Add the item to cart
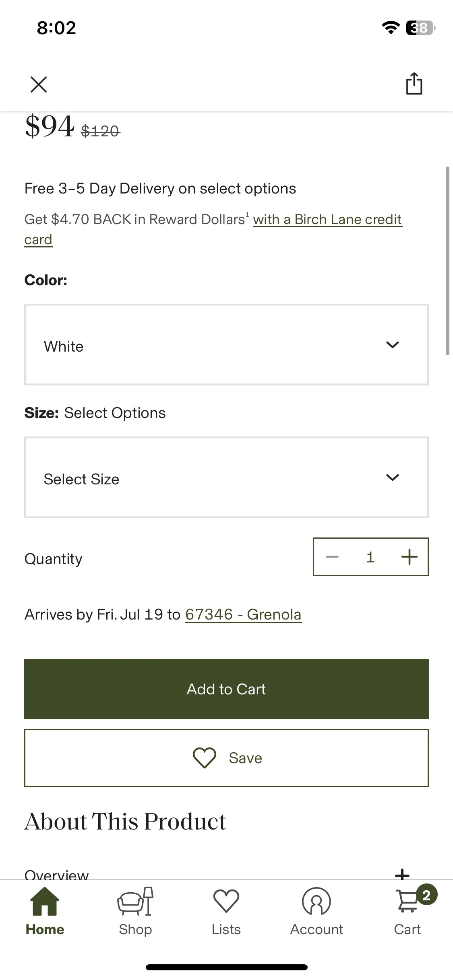The height and width of the screenshot is (980, 453). (226, 689)
